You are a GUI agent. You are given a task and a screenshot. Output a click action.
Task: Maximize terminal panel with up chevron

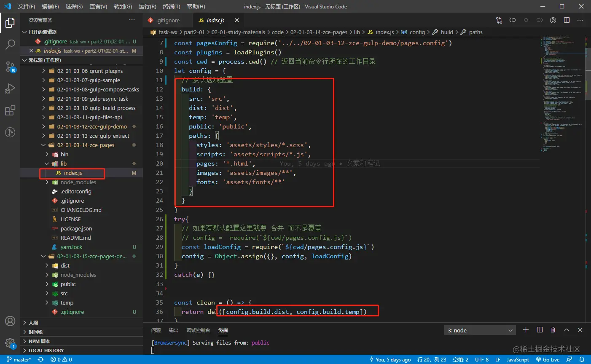point(567,330)
